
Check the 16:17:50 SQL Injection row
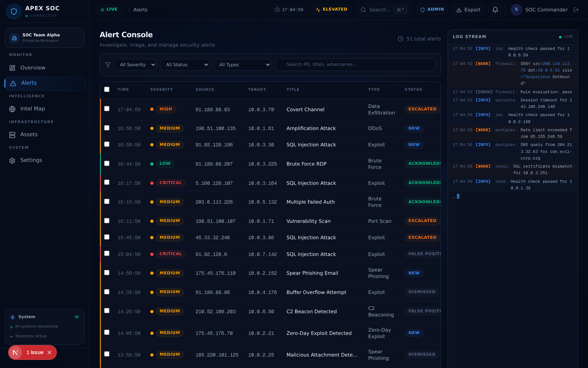[107, 182]
